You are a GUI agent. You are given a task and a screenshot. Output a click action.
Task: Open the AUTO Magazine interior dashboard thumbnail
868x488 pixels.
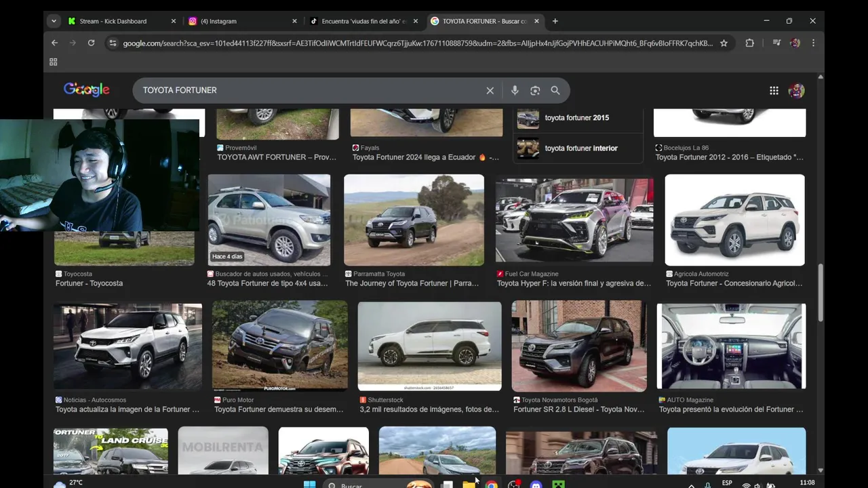coord(731,346)
